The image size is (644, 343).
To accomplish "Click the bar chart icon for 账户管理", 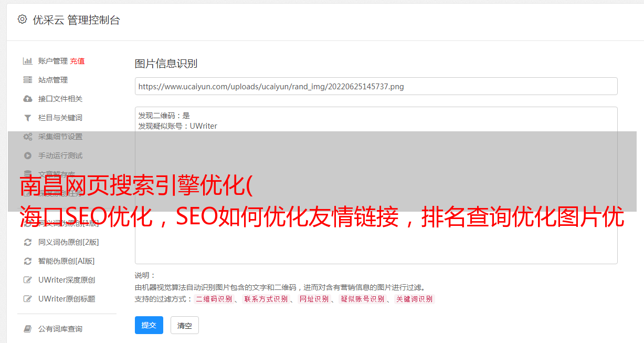I will coord(28,61).
